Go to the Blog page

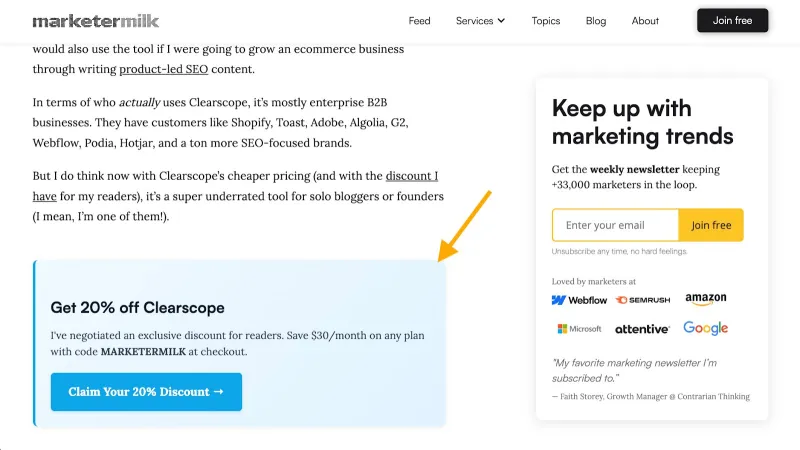[596, 21]
